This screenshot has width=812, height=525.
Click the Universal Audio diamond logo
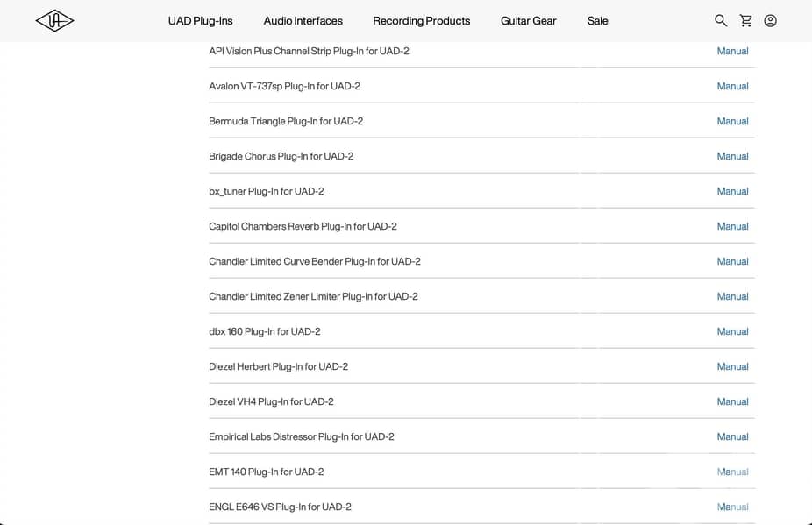click(x=54, y=20)
